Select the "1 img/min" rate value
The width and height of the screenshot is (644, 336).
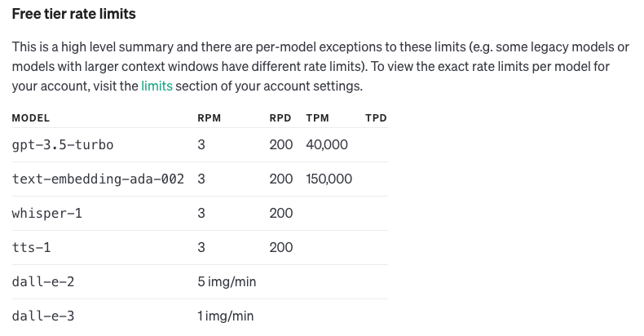(x=227, y=316)
